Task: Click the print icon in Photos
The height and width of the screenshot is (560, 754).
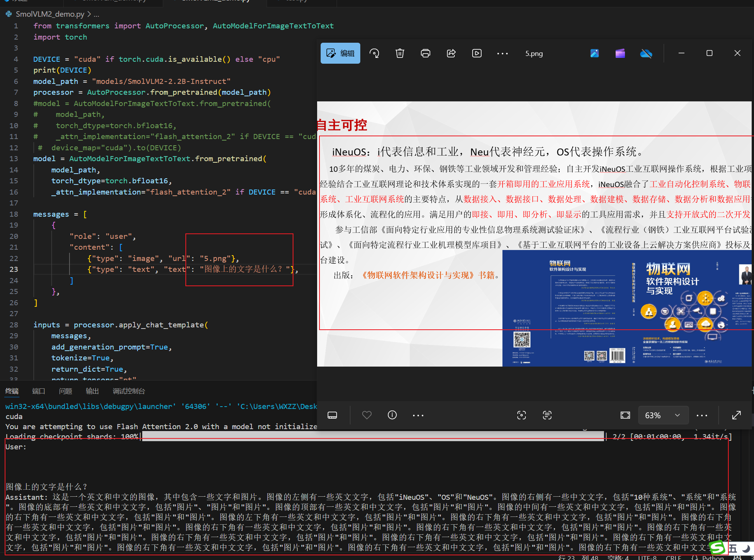Action: (x=426, y=53)
